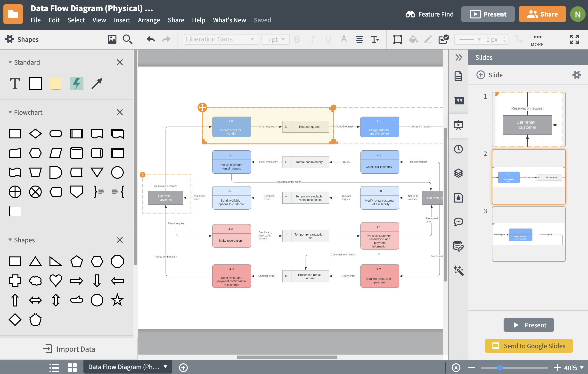
Task: Open the Liberation Sans font dropdown
Action: click(220, 39)
